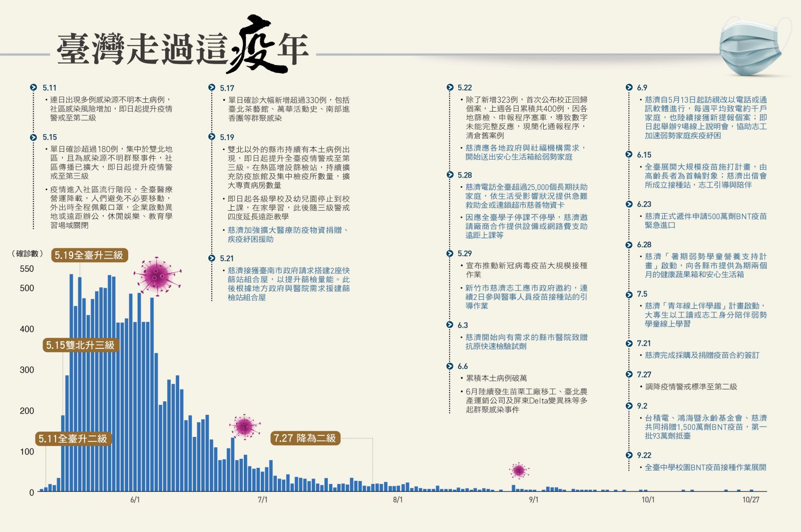Click the '100' y-axis value
This screenshot has height=532, width=801.
[27, 452]
